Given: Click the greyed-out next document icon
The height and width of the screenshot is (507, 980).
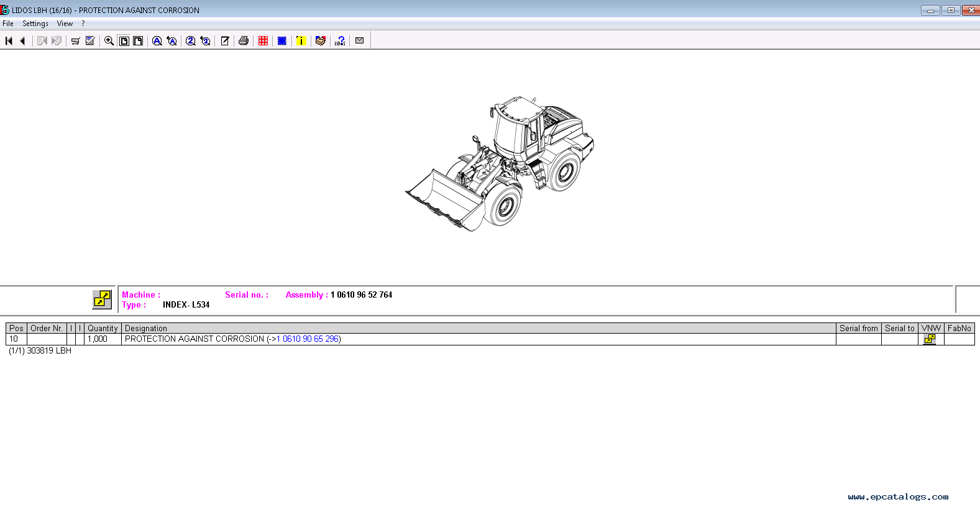Looking at the screenshot, I should tap(42, 41).
